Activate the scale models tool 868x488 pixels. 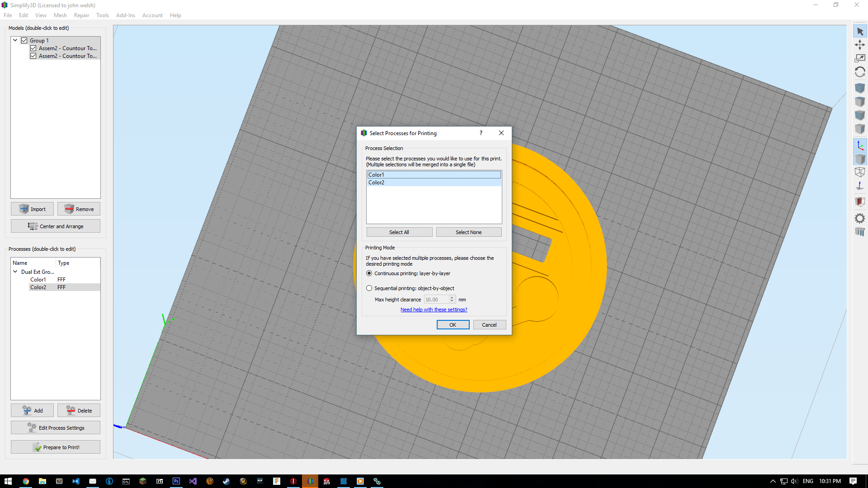click(x=860, y=58)
